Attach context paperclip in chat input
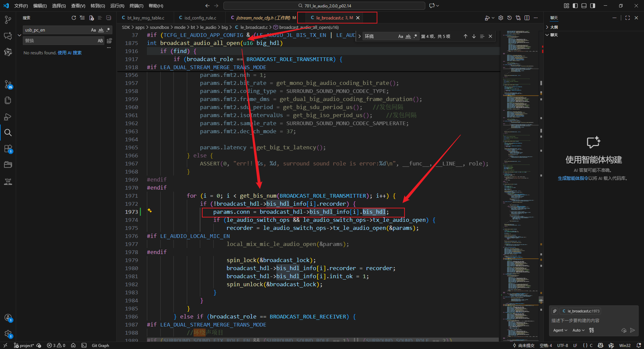Image resolution: width=644 pixels, height=349 pixels. [555, 311]
